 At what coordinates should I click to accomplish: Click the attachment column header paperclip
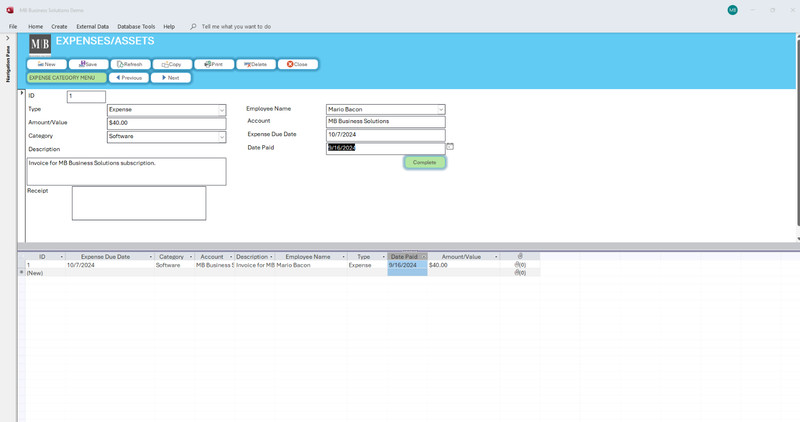pos(520,256)
